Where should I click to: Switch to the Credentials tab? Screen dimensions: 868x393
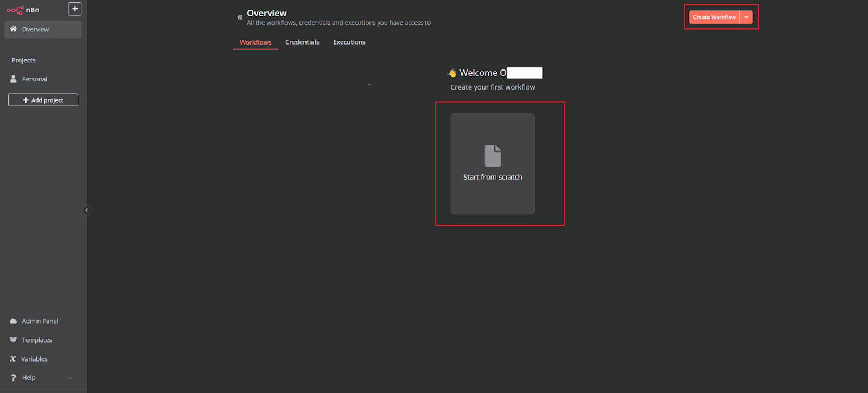pyautogui.click(x=302, y=42)
